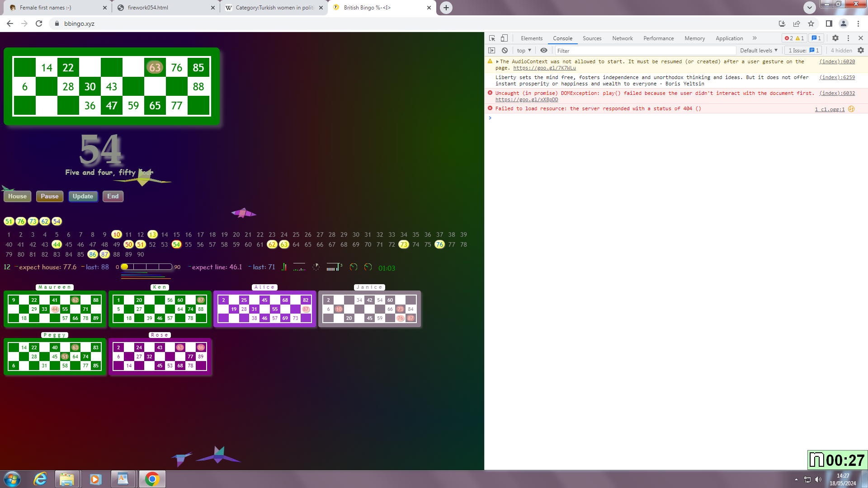868x488 pixels.
Task: Open DevTools settings gear
Action: tap(835, 38)
